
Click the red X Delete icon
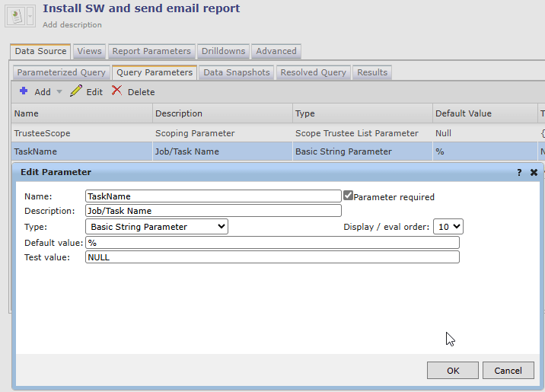tap(116, 91)
